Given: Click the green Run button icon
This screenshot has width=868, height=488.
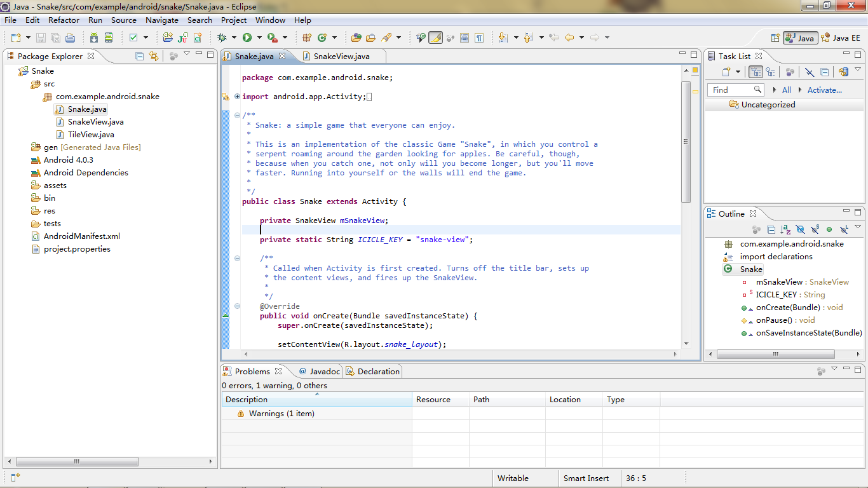Looking at the screenshot, I should point(247,38).
